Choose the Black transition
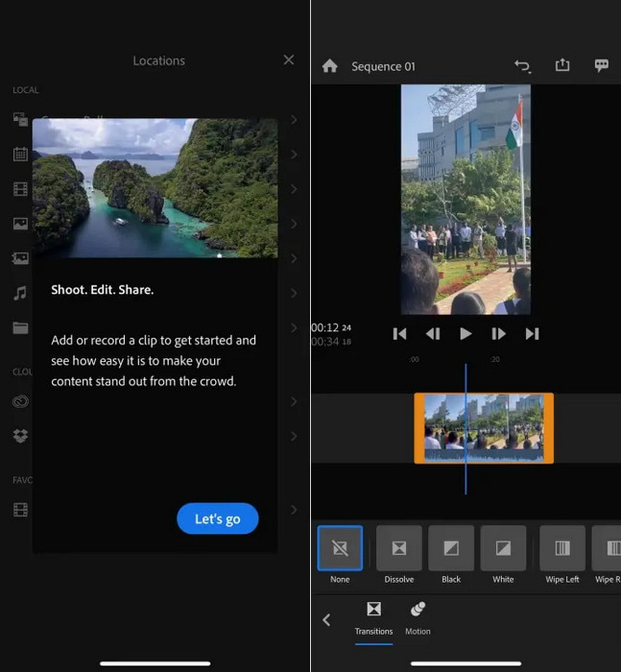Image resolution: width=621 pixels, height=672 pixels. (451, 548)
